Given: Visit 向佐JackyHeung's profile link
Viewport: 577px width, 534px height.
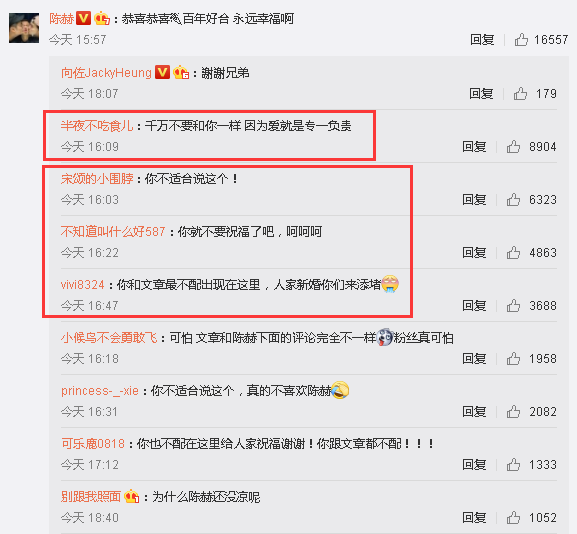Looking at the screenshot, I should [x=106, y=73].
